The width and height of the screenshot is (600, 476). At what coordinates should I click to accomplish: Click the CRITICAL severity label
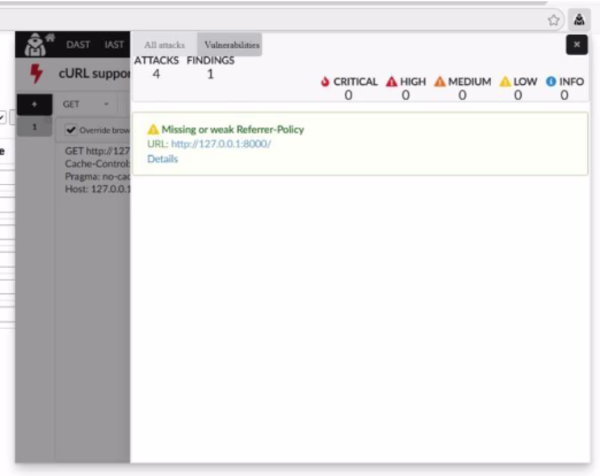[x=355, y=82]
